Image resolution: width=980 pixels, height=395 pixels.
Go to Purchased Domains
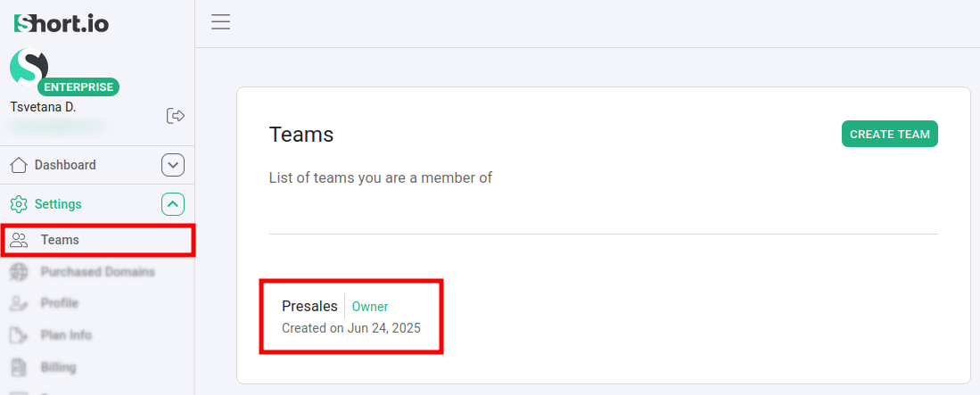97,272
